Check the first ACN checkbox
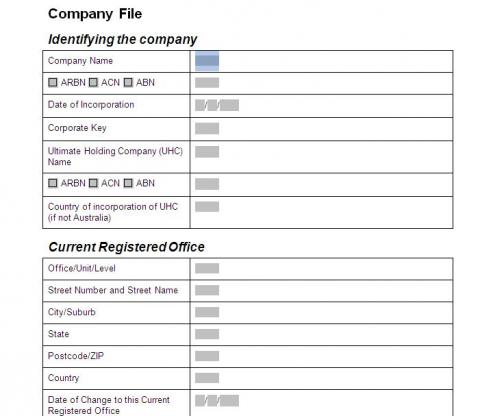 94,82
